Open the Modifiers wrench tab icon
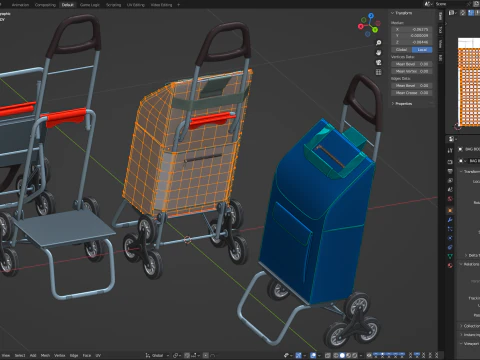Image resolution: width=480 pixels, height=360 pixels. click(450, 219)
